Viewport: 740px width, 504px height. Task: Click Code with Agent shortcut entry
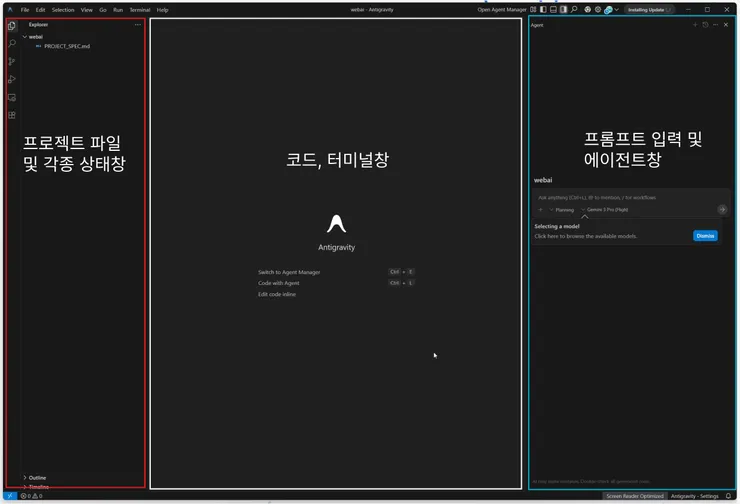[278, 283]
